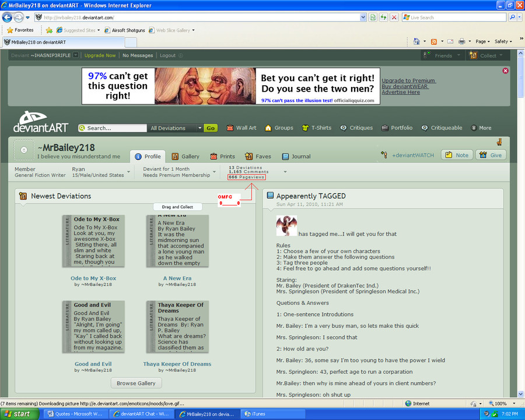The height and width of the screenshot is (420, 525).
Task: Open the Good and Evil literature thumbnail
Action: click(93, 327)
